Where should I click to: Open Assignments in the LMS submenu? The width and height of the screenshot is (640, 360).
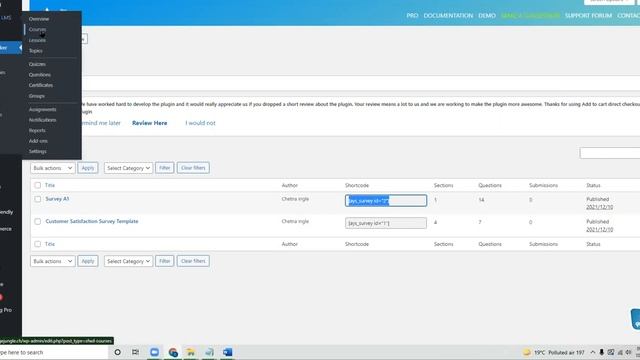coord(42,109)
